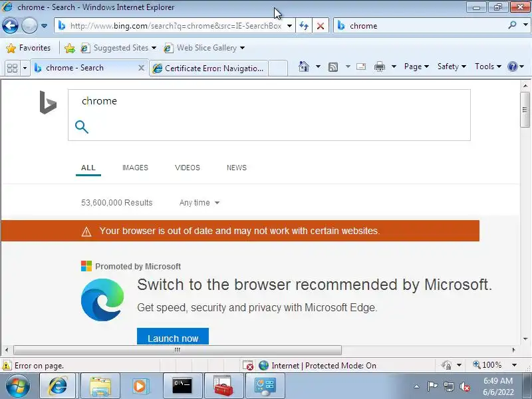Screen dimensions: 532x399
Task: Click the vertical scrollbar thumb
Action: tap(525, 109)
